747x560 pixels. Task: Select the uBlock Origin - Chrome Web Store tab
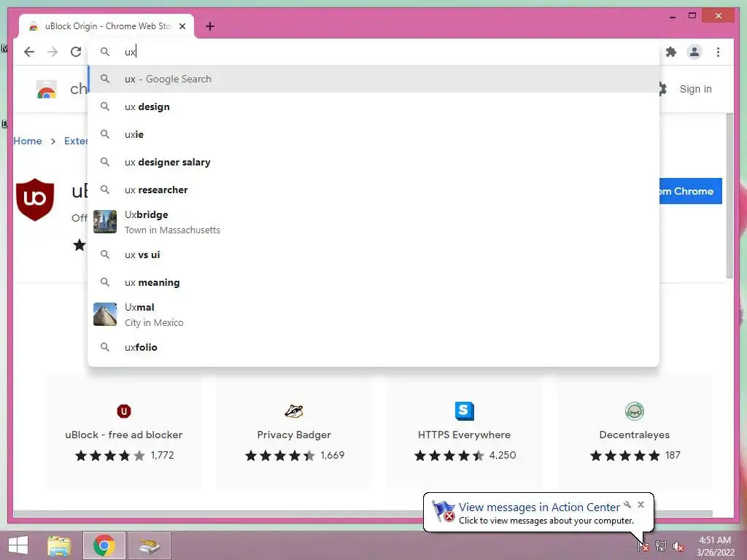pyautogui.click(x=107, y=26)
